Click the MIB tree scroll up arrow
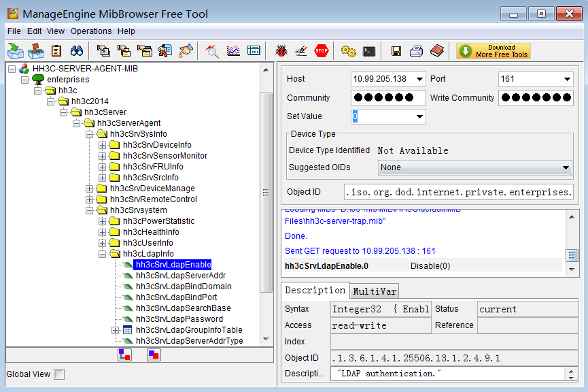 [266, 70]
